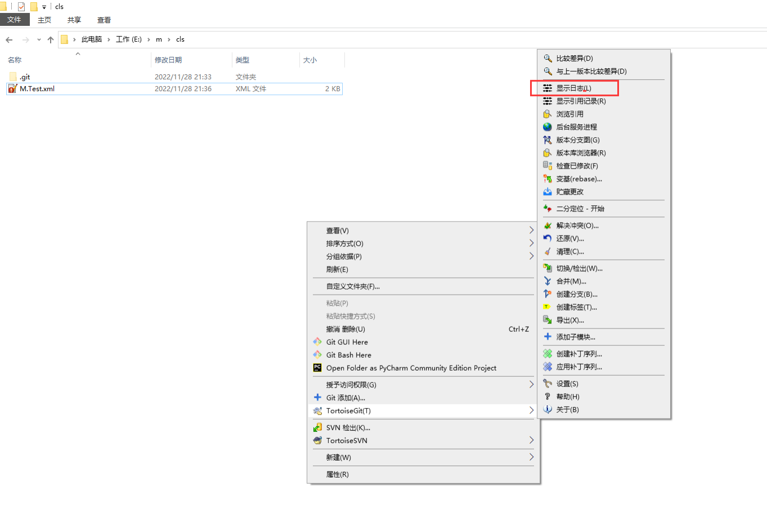
Task: Open the 文件 menu in Explorer
Action: coord(15,19)
